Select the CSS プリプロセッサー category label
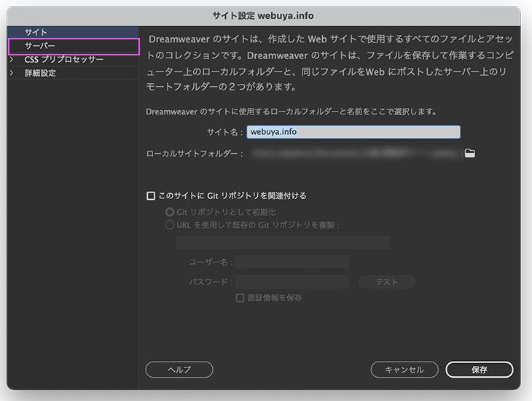The image size is (532, 401). click(64, 59)
